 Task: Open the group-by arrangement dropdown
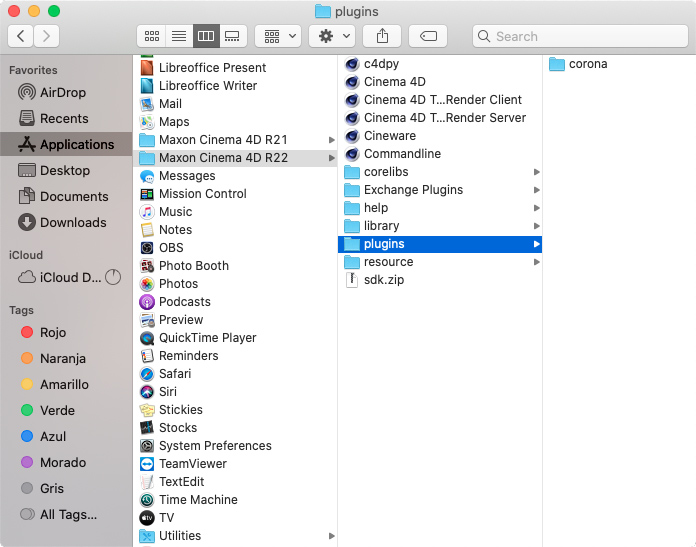[278, 36]
